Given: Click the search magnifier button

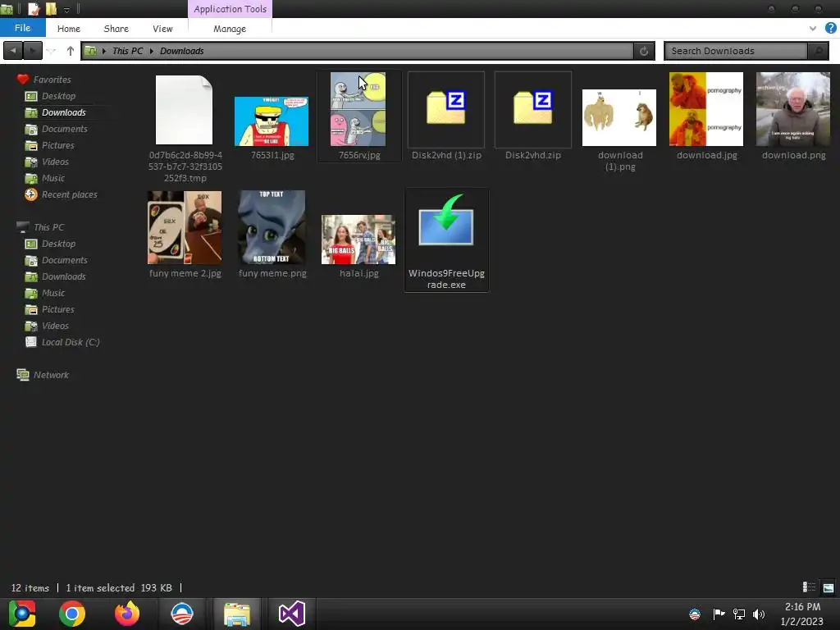Looking at the screenshot, I should click(x=818, y=51).
